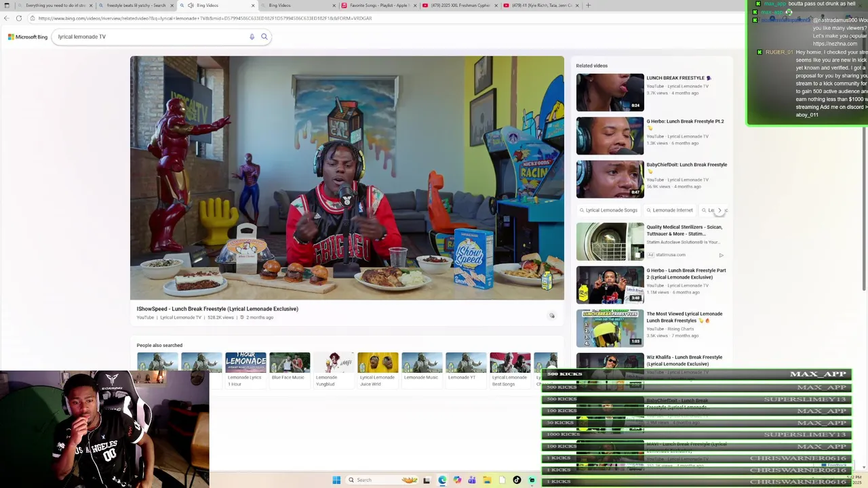Image resolution: width=868 pixels, height=488 pixels.
Task: Select 'Lyrical Lemonade Best Songs' suggestion
Action: [x=510, y=370]
